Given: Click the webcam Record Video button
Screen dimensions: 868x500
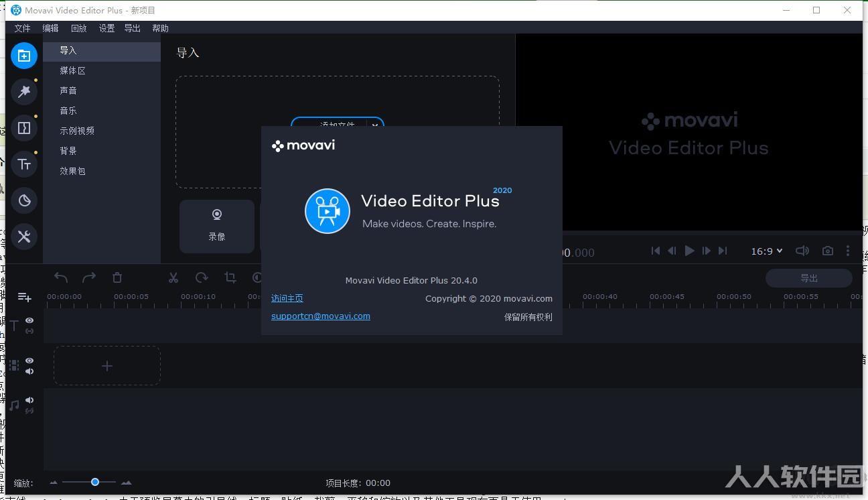Looking at the screenshot, I should pos(217,226).
